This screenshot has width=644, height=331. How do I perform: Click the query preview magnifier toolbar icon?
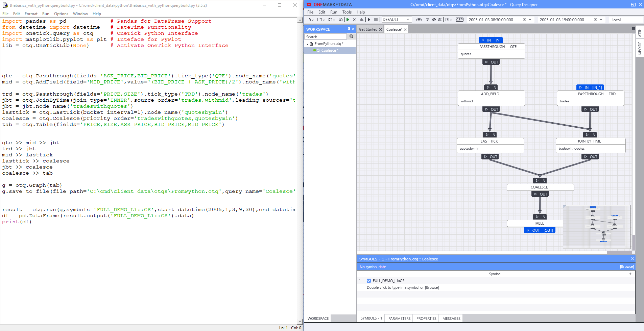[340, 20]
